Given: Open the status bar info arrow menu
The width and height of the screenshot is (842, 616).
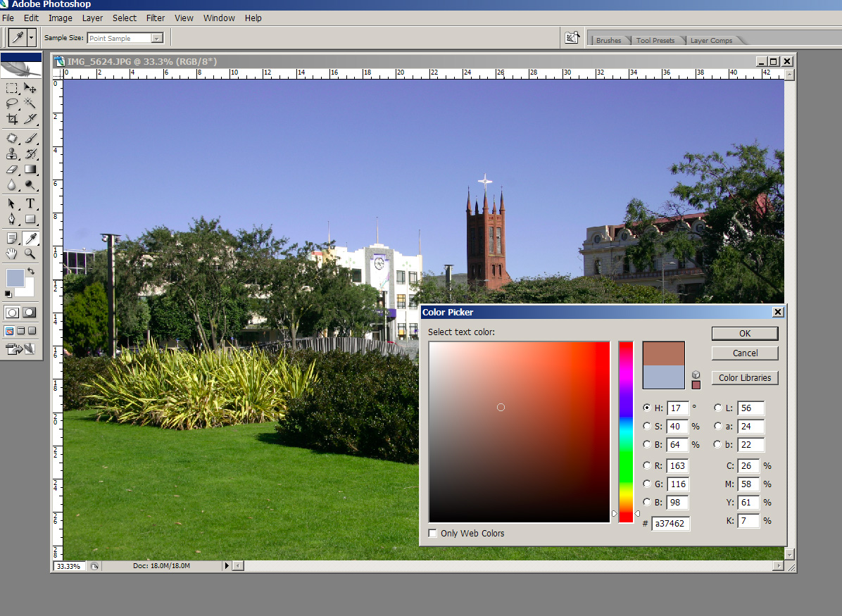Looking at the screenshot, I should coord(227,565).
